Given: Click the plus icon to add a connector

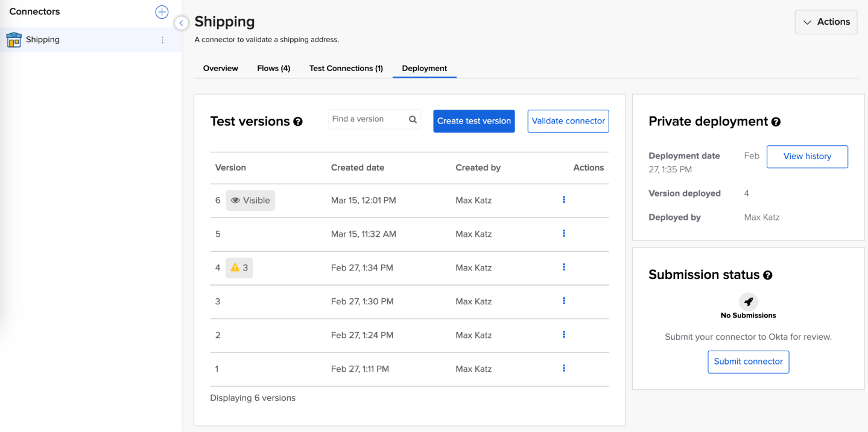Looking at the screenshot, I should [x=161, y=11].
